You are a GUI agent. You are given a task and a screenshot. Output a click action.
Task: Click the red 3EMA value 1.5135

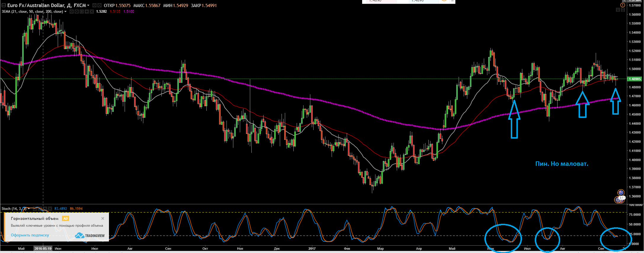click(115, 12)
